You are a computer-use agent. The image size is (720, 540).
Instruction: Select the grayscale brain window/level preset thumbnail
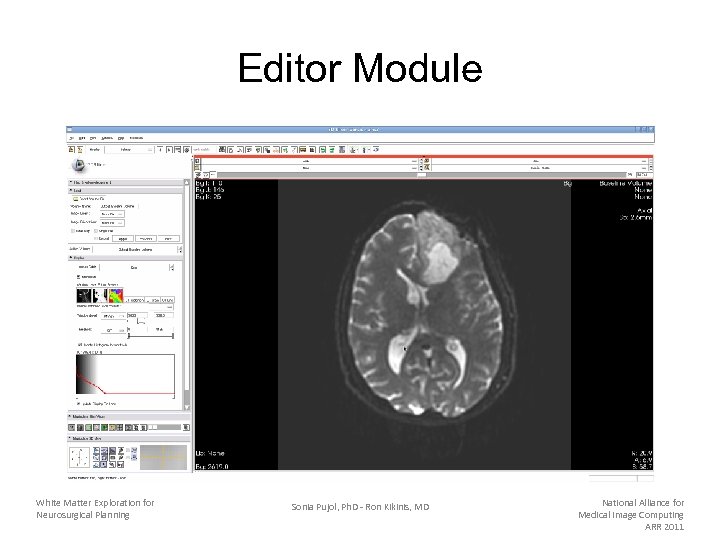84,296
